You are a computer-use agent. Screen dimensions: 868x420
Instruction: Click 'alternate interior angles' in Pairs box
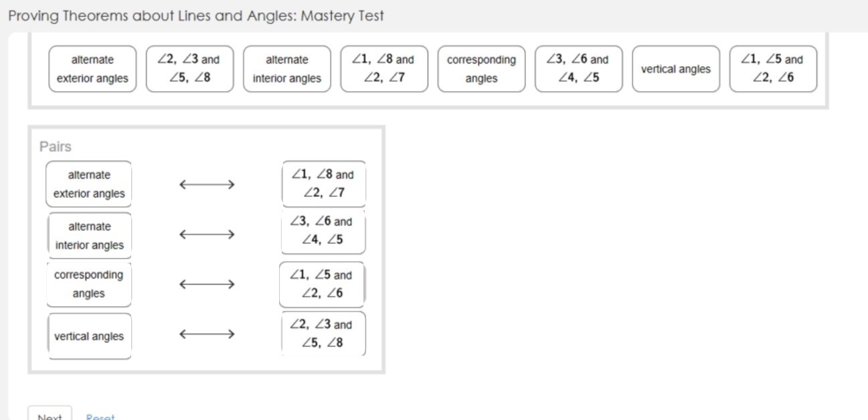click(90, 236)
